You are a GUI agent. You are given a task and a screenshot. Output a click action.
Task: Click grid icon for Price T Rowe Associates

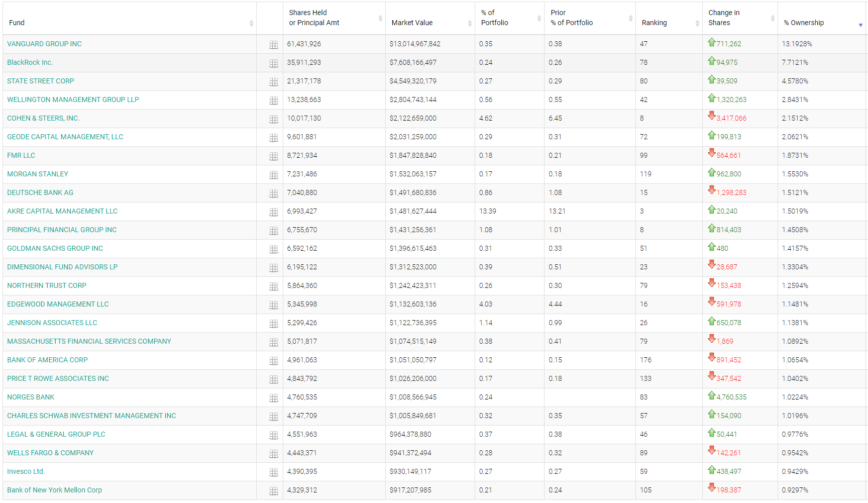(x=274, y=379)
